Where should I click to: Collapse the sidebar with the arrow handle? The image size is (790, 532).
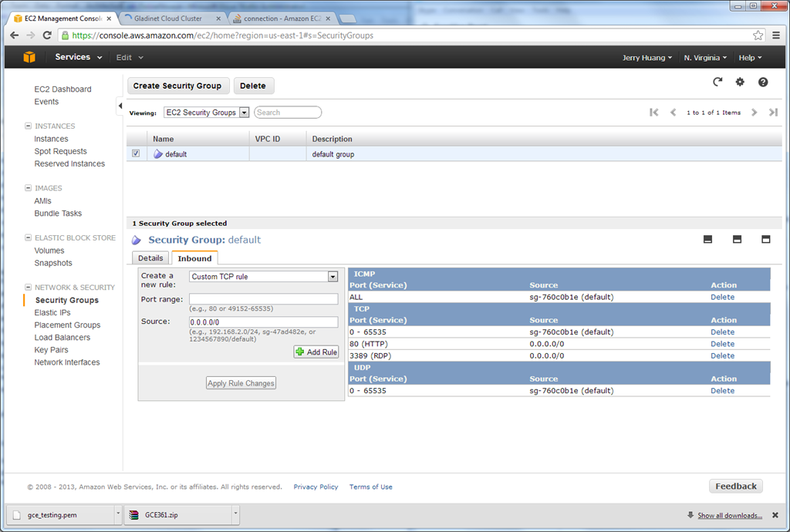coord(120,106)
